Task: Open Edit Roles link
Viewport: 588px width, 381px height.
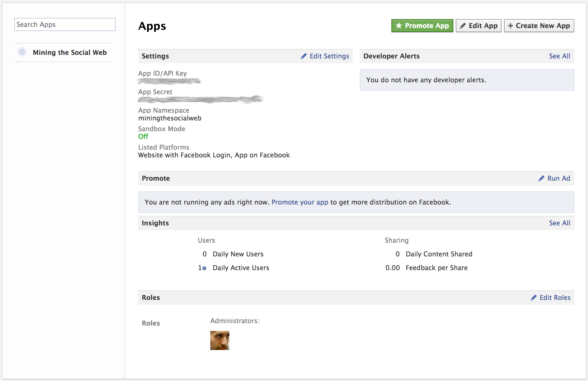Action: 555,298
